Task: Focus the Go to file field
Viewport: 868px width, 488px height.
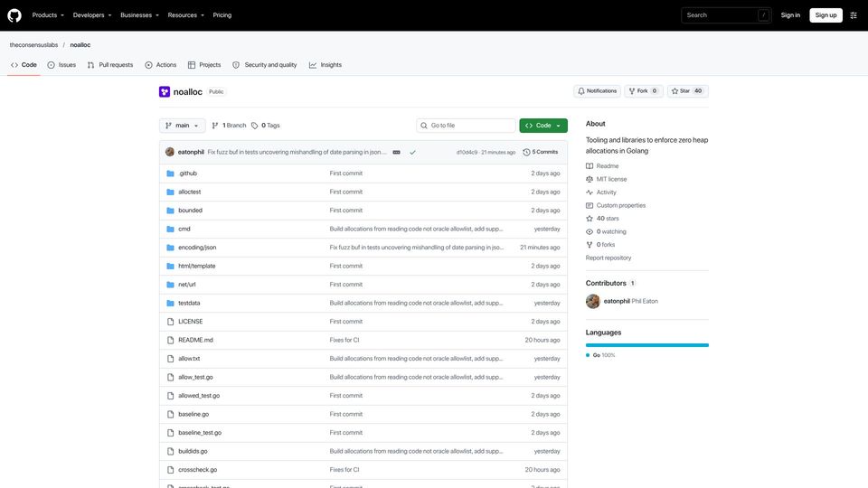Action: pyautogui.click(x=466, y=126)
